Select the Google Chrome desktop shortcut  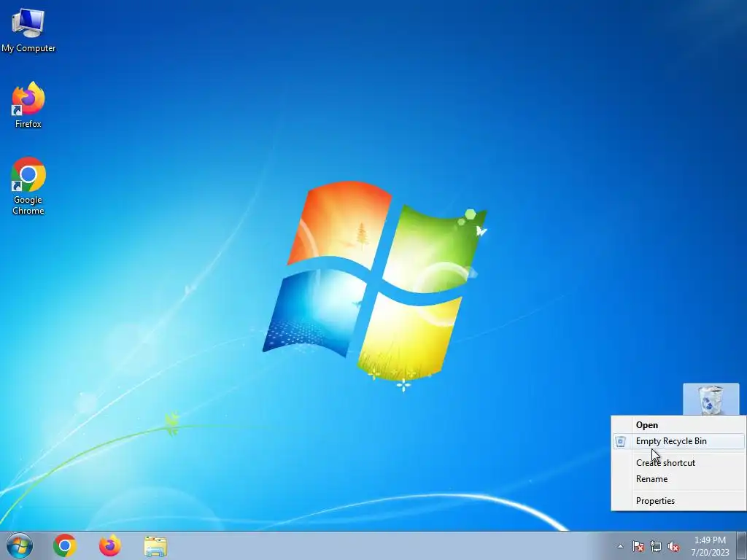pyautogui.click(x=28, y=186)
